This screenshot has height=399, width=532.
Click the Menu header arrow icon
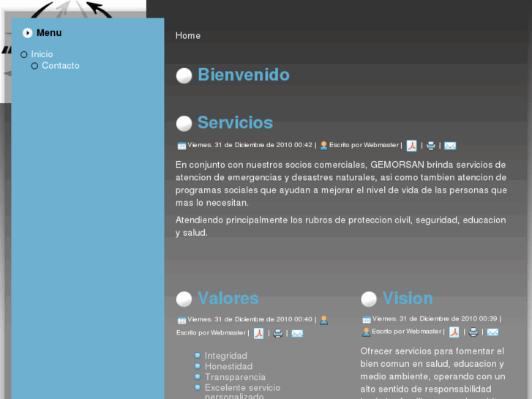coord(28,33)
